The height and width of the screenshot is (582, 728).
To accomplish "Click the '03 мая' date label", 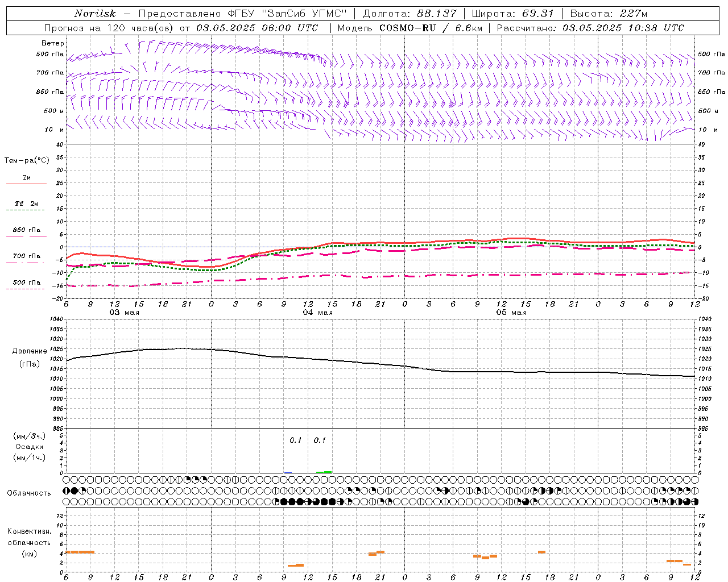I will pyautogui.click(x=124, y=313).
